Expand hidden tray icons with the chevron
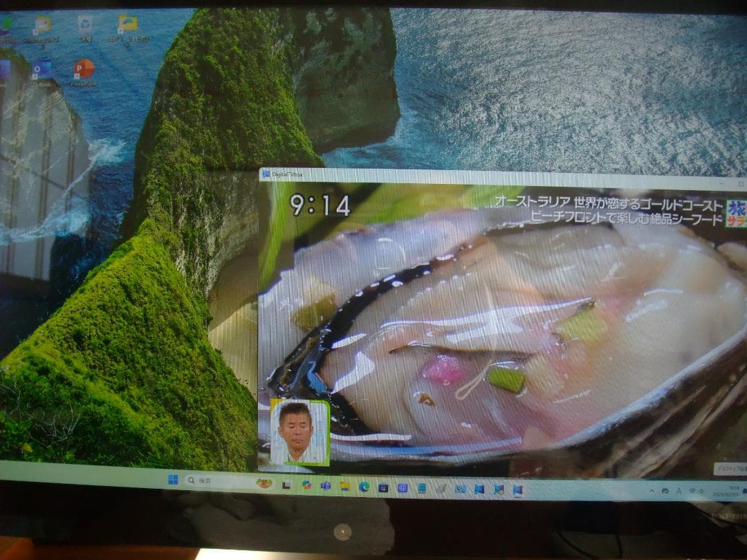This screenshot has width=747, height=560. (x=651, y=491)
